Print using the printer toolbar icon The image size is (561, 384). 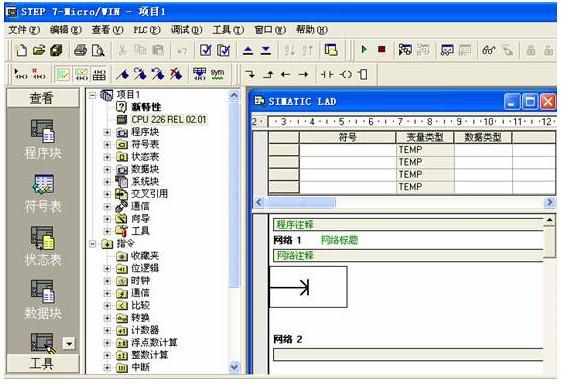80,50
